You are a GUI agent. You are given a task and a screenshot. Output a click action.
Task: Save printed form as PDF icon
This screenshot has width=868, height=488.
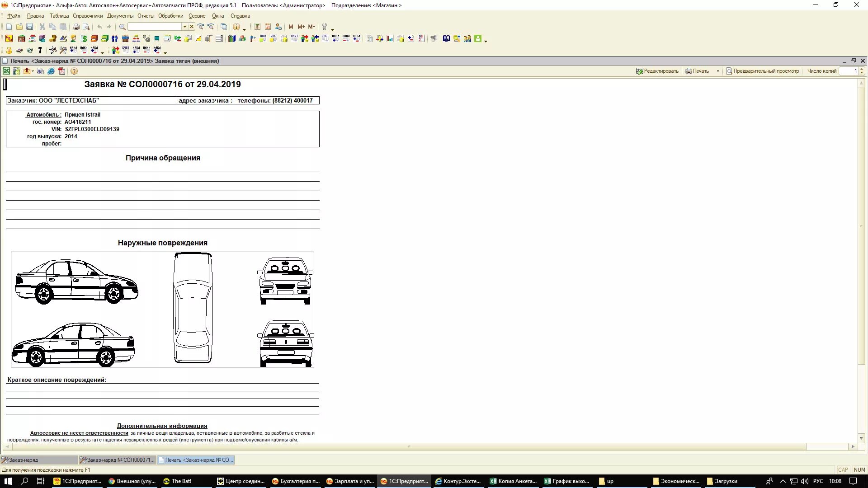pos(62,71)
